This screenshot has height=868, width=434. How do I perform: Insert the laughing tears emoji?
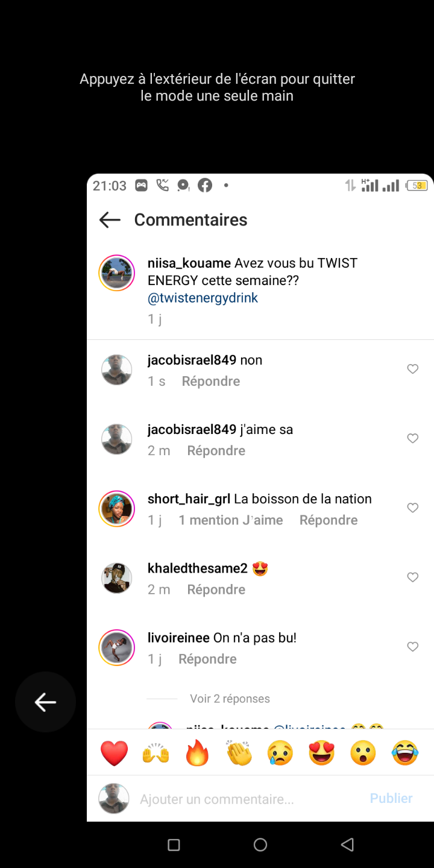404,753
